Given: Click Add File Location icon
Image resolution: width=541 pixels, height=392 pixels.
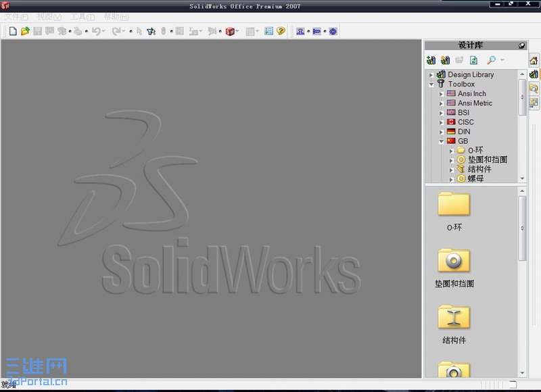Looking at the screenshot, I should (446, 60).
